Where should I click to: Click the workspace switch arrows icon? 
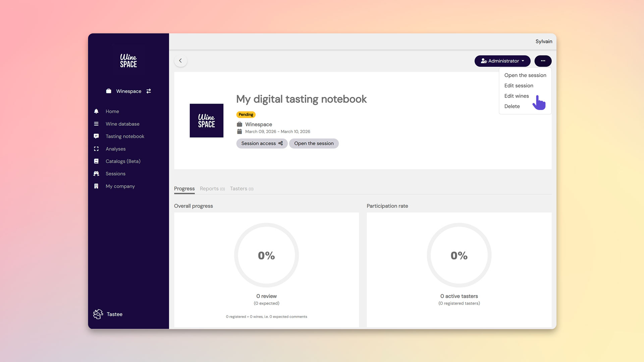coord(149,91)
